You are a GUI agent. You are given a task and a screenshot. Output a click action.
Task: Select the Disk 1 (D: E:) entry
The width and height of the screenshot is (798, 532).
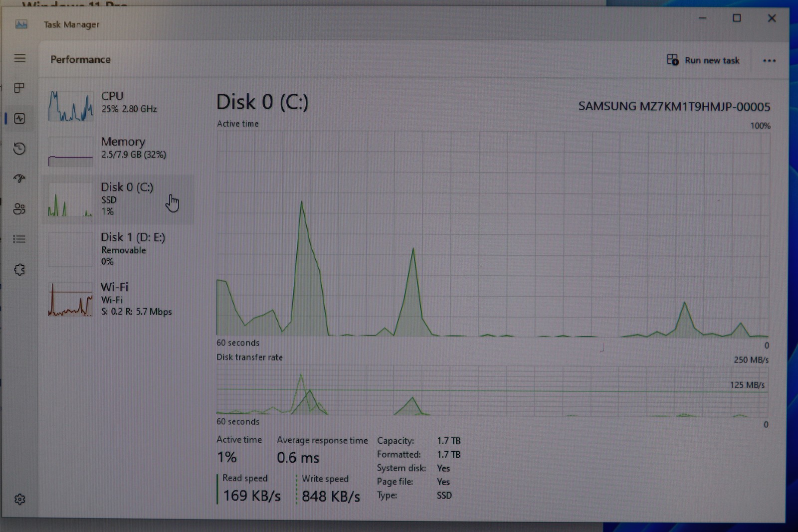click(x=118, y=248)
